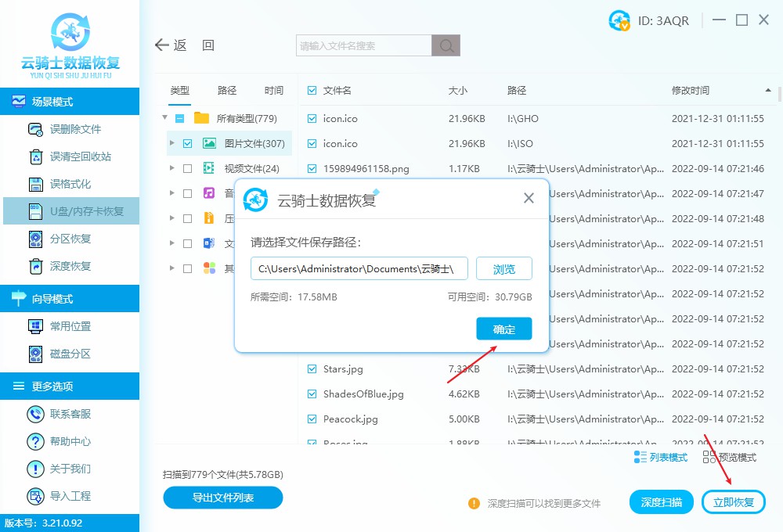Click the 立即恢复 recovery button
Viewport: 783px width, 532px height.
pyautogui.click(x=734, y=503)
